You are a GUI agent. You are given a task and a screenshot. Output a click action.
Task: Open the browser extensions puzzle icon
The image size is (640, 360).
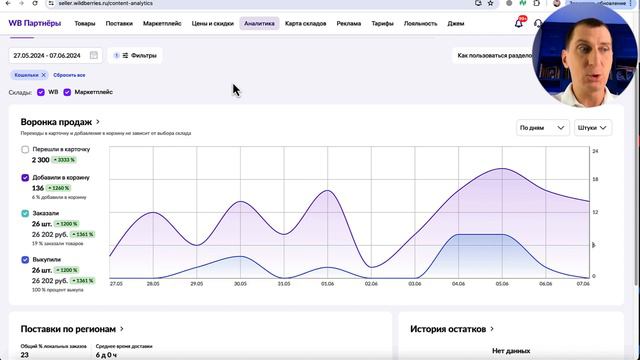[x=536, y=3]
